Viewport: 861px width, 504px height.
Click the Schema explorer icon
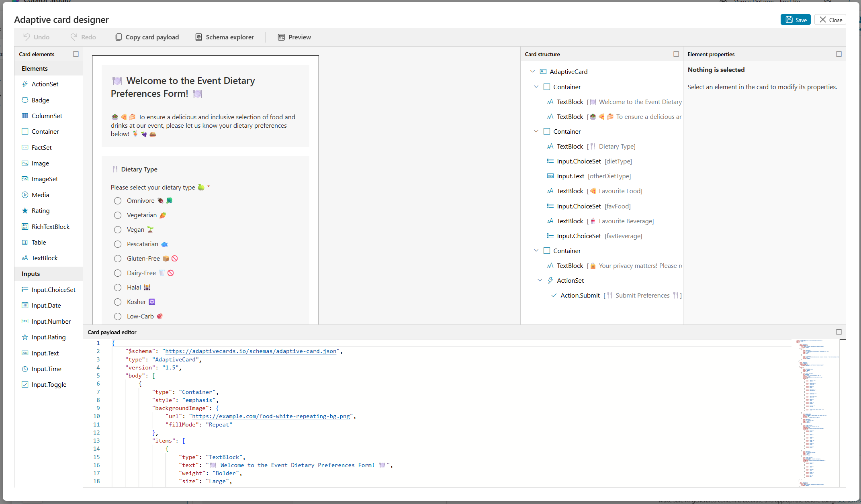click(x=198, y=37)
